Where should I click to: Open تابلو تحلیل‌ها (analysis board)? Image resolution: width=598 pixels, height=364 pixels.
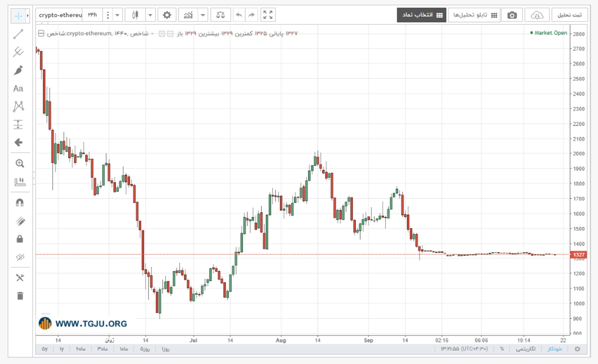[474, 15]
